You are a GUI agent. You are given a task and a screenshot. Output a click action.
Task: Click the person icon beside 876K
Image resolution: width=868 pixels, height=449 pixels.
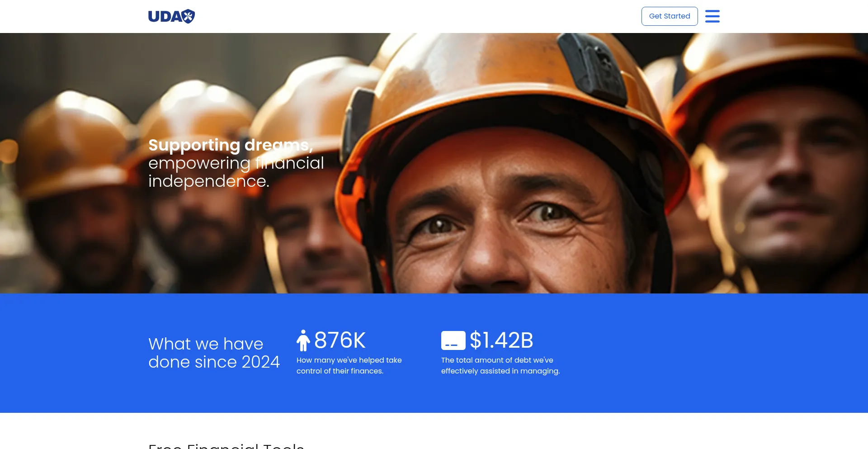[x=303, y=340]
